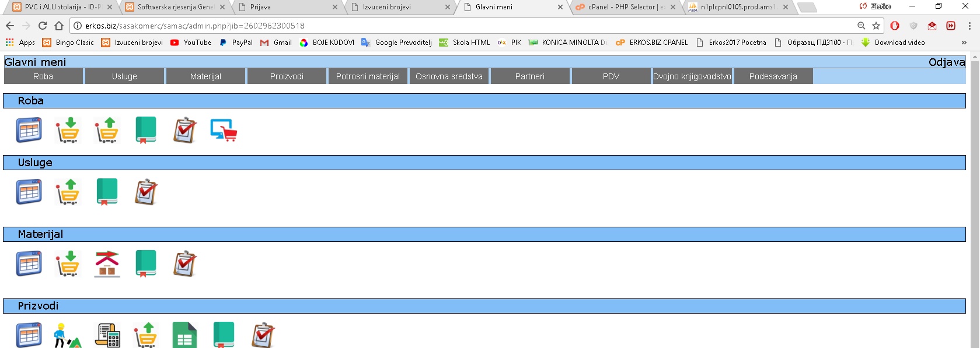Click the calculator icon under Prizvodi

[x=107, y=335]
